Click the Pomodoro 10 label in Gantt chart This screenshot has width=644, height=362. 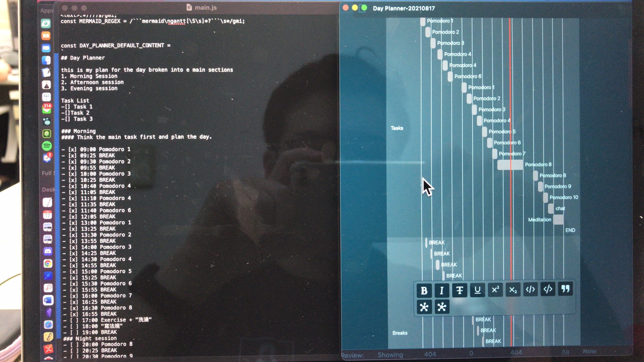563,197
